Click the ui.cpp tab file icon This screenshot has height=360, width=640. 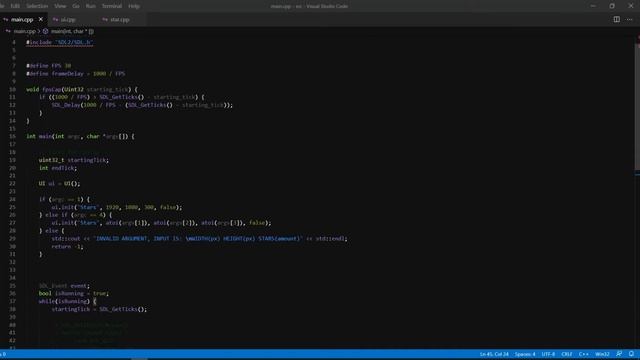(56, 19)
